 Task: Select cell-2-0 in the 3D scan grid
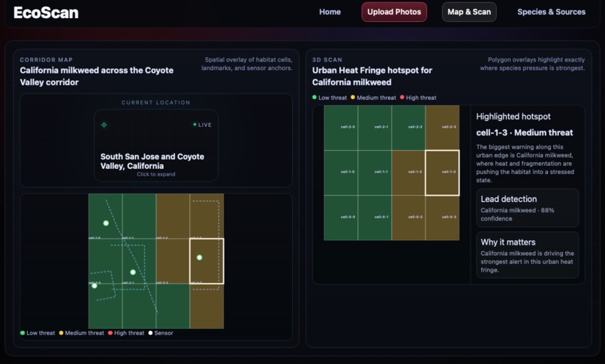coord(341,128)
